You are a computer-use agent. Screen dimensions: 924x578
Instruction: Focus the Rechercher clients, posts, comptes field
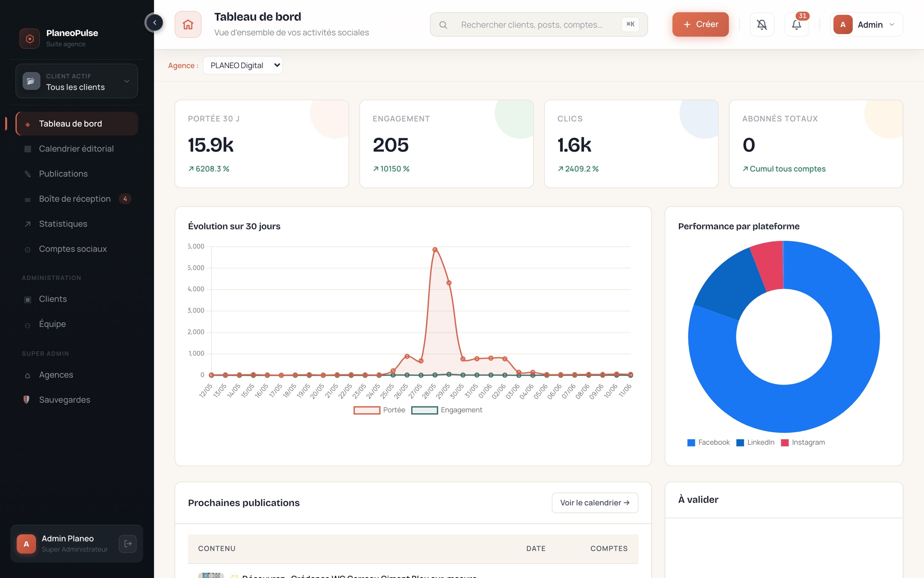(538, 24)
